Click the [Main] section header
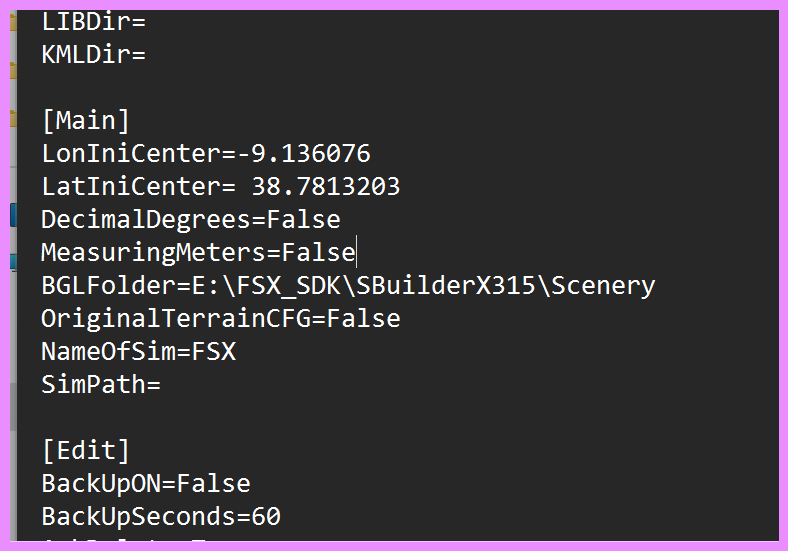 86,121
